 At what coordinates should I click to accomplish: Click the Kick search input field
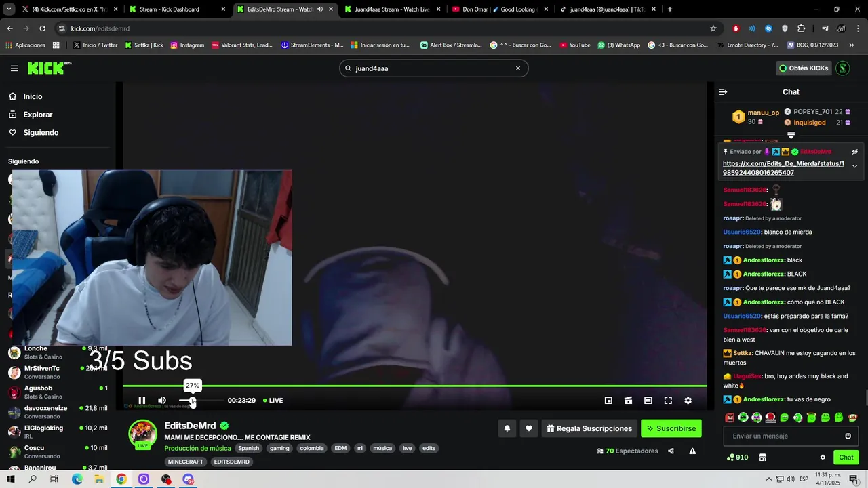tap(433, 68)
